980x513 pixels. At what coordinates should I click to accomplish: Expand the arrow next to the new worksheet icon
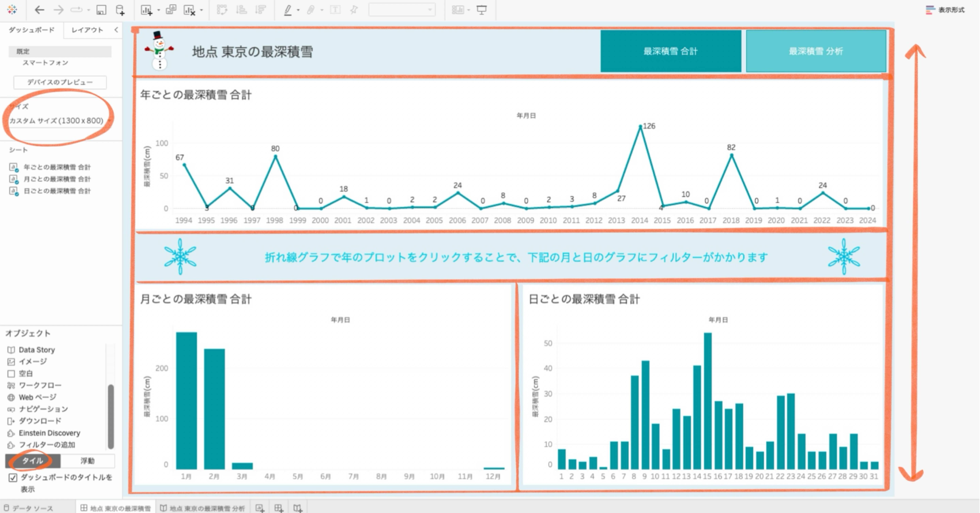[x=159, y=10]
